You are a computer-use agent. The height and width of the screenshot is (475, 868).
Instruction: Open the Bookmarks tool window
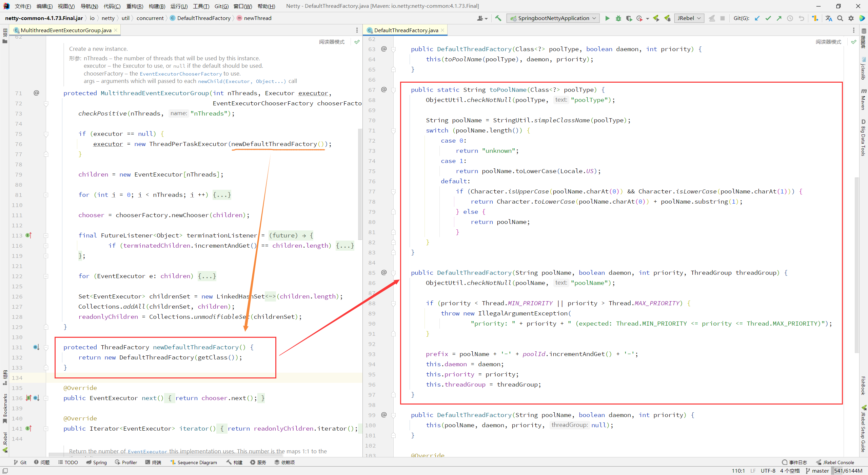click(5, 409)
